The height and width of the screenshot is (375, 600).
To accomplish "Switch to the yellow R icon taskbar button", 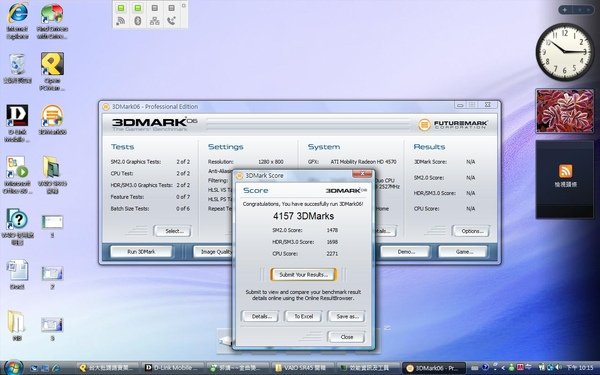I will coord(108,368).
